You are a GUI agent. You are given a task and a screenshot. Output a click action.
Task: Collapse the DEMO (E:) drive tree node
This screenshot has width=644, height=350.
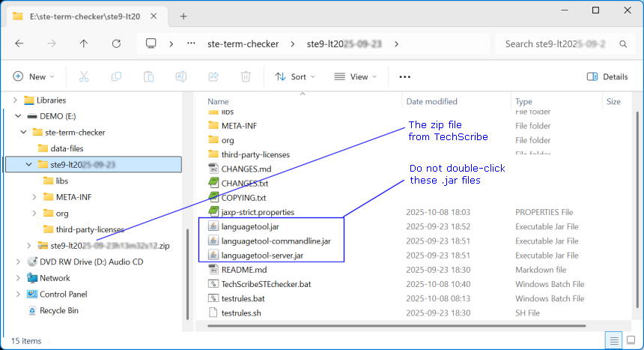click(x=18, y=116)
